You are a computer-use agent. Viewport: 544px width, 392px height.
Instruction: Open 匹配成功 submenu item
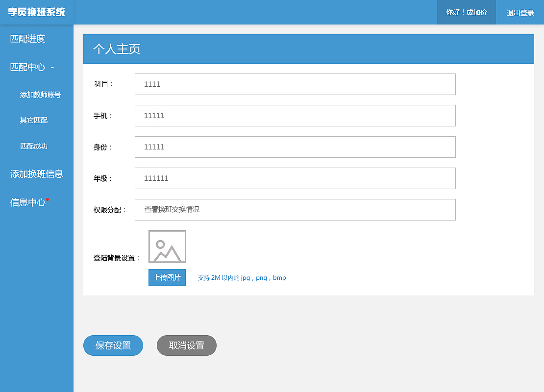pyautogui.click(x=34, y=146)
